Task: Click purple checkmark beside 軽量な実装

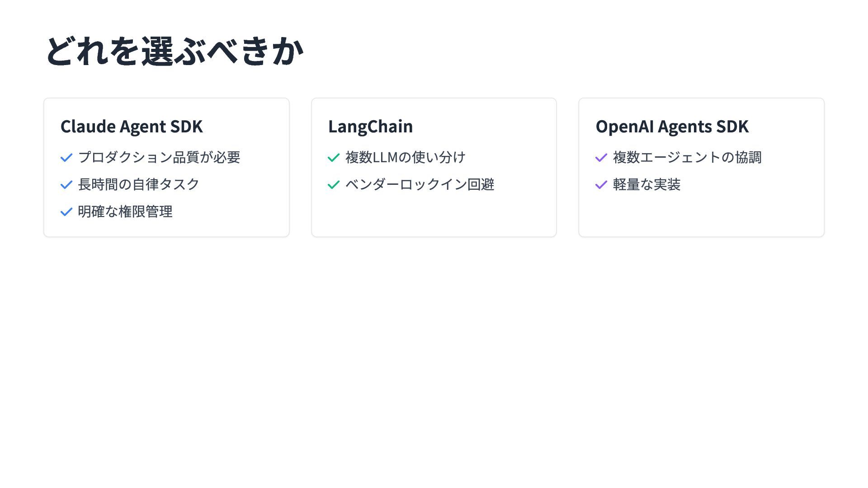Action: [x=601, y=185]
